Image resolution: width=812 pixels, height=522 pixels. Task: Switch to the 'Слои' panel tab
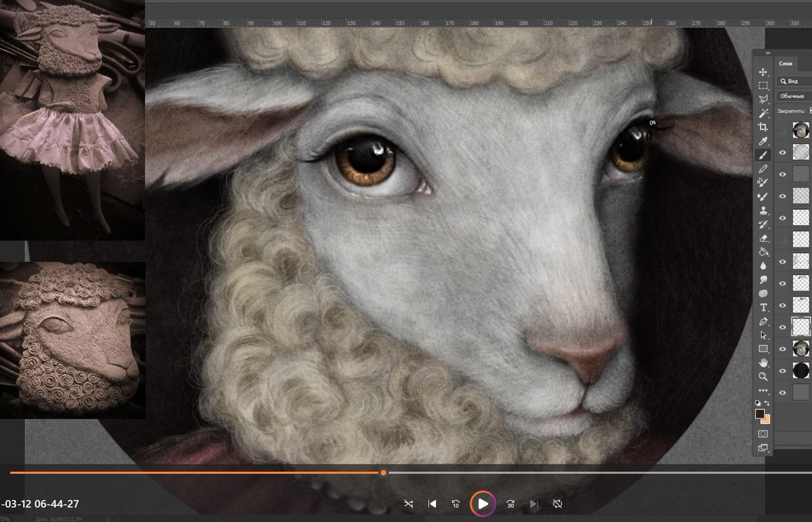point(786,63)
